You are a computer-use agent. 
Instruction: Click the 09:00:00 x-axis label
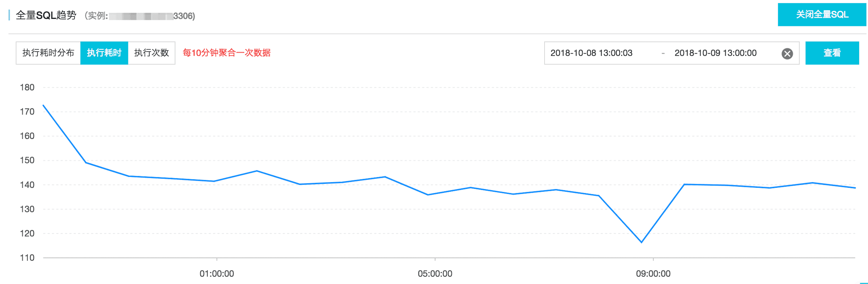coord(653,274)
